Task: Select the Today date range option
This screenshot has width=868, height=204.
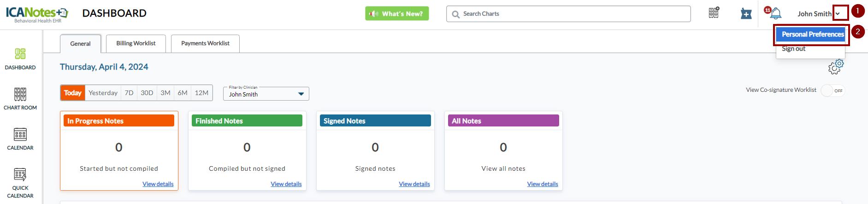Action: [73, 93]
